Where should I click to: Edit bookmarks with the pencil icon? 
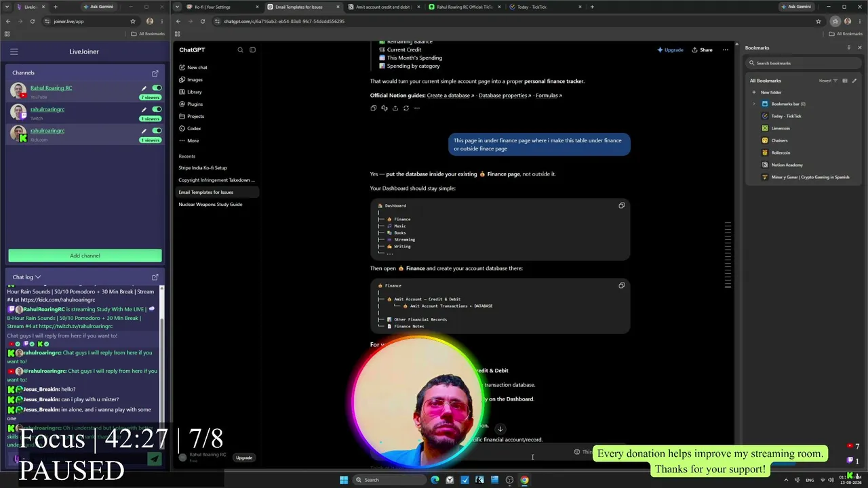(x=854, y=81)
